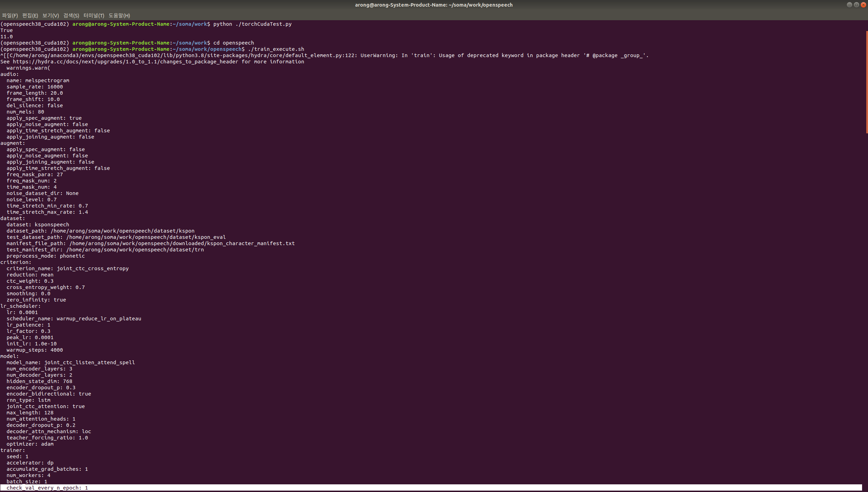Screen dimensions: 868x492
Task: Click the criterion_name joint_ctc_cross_entropy line
Action: coord(68,269)
